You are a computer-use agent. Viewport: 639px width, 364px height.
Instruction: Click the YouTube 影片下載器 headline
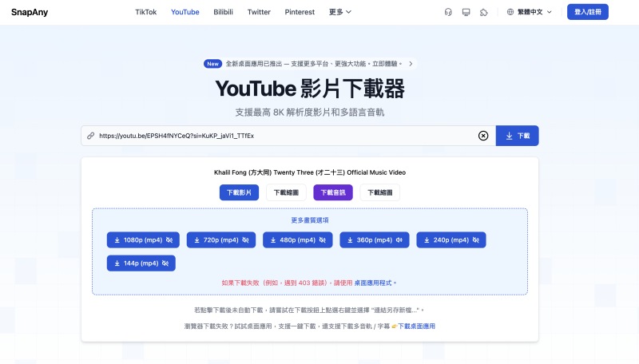(x=310, y=89)
